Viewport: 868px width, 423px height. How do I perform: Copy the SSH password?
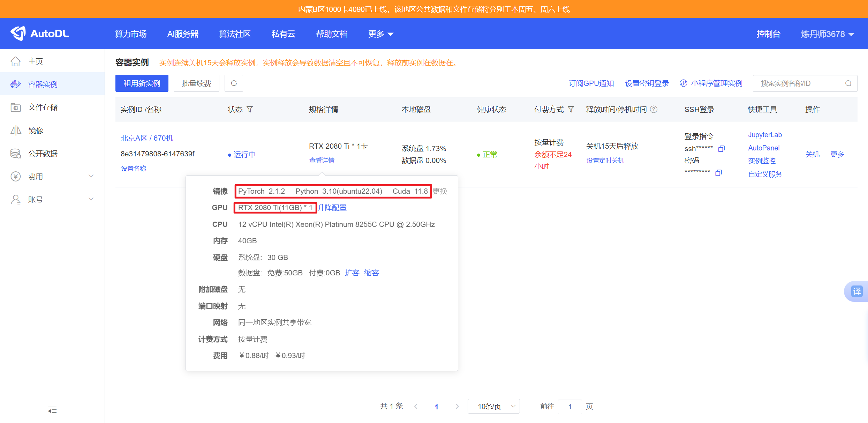point(718,173)
